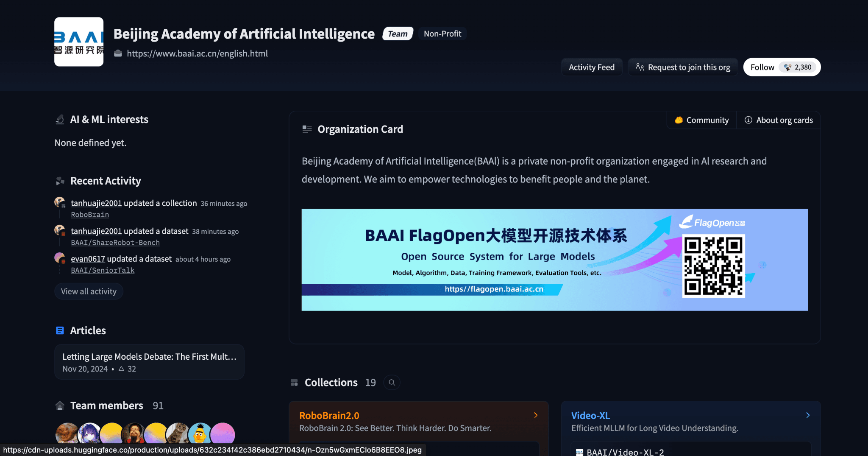Expand RoboBrain2.0 collection via chevron
Screen dimensions: 868x456
click(x=536, y=415)
